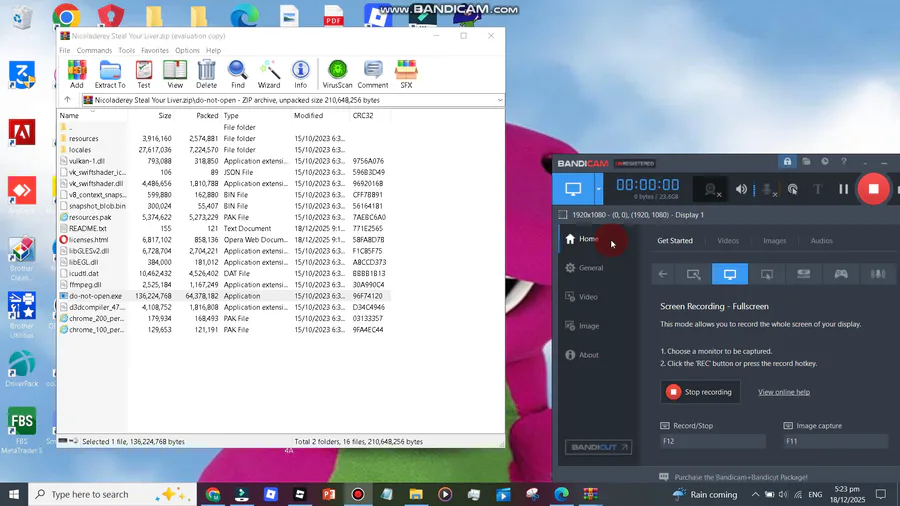This screenshot has height=506, width=900.
Task: Open the View tool in WinRAR
Action: pyautogui.click(x=175, y=74)
